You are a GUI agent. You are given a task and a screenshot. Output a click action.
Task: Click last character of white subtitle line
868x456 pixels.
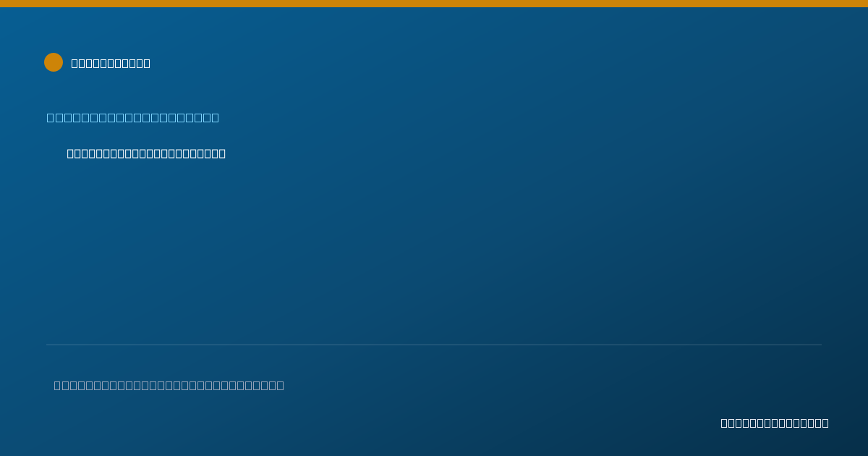pyautogui.click(x=221, y=153)
